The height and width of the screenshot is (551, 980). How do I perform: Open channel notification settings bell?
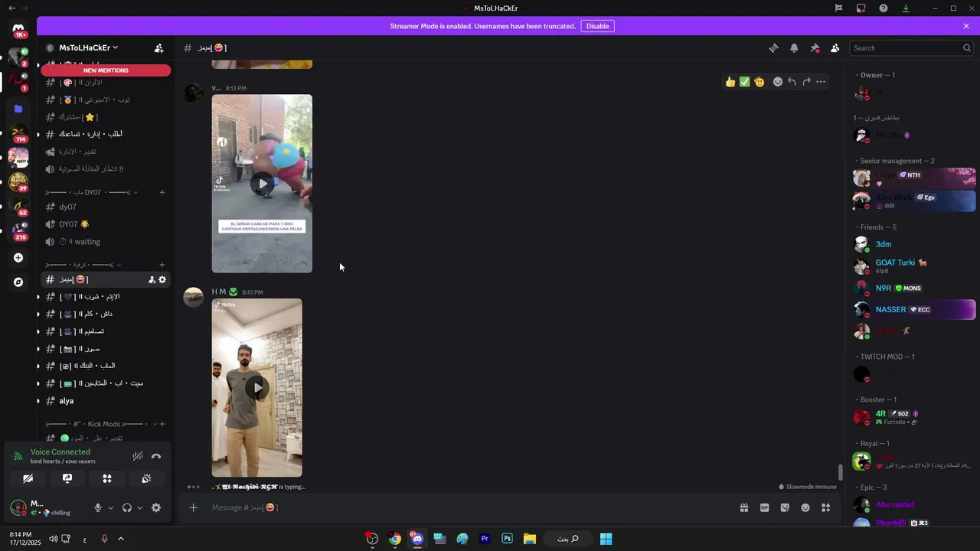(794, 47)
